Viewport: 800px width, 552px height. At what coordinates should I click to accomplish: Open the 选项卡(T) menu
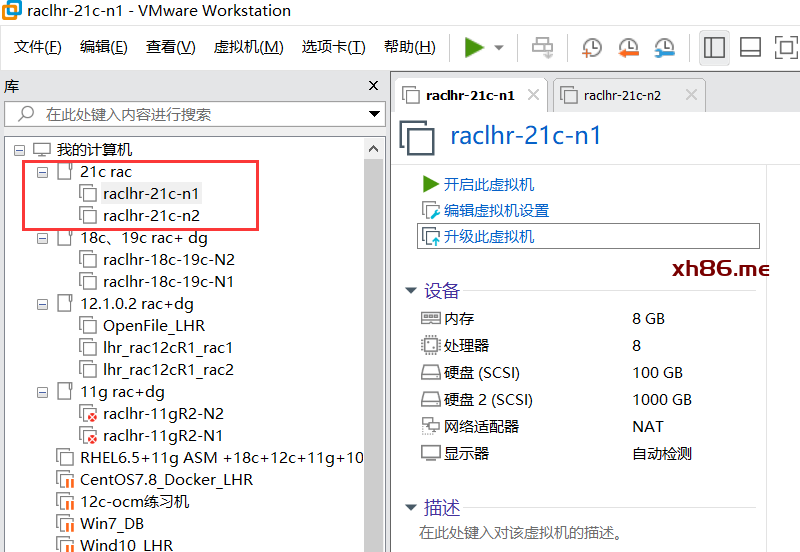tap(333, 47)
